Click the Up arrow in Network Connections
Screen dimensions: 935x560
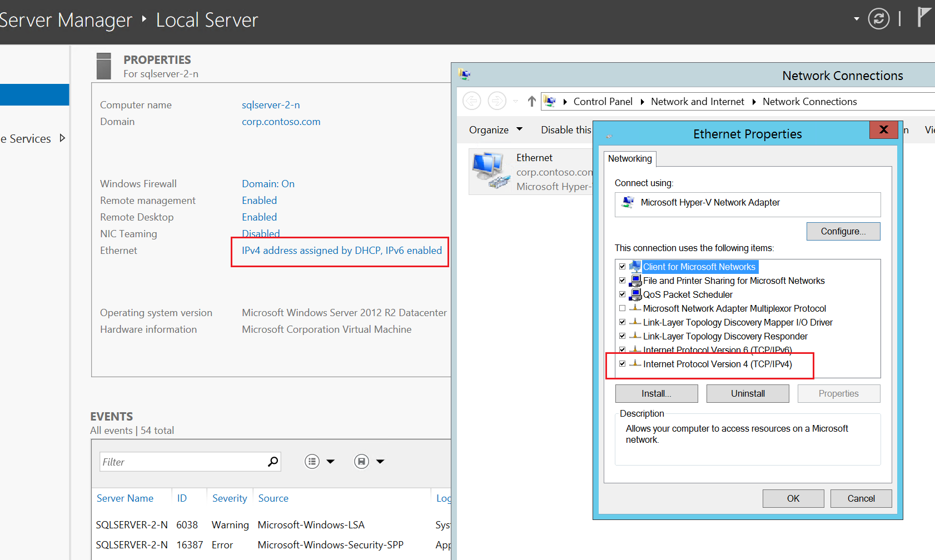click(x=531, y=101)
